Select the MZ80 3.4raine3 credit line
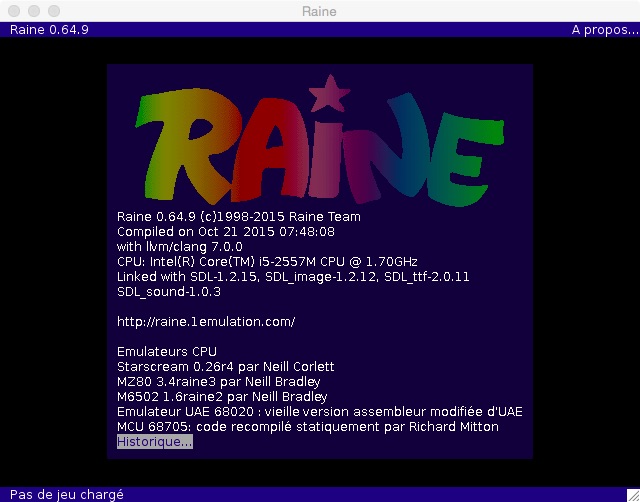The image size is (640, 502). click(x=218, y=382)
